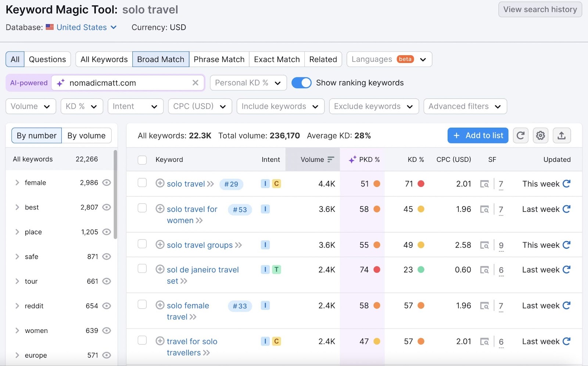
Task: Click the groups sidebar scrollbar
Action: 115,194
